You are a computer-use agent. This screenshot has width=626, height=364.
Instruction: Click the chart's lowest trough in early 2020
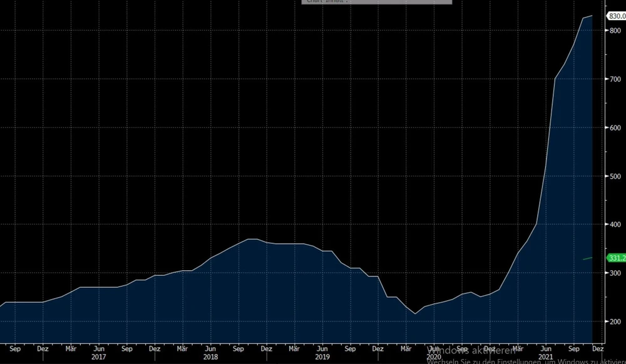point(414,314)
